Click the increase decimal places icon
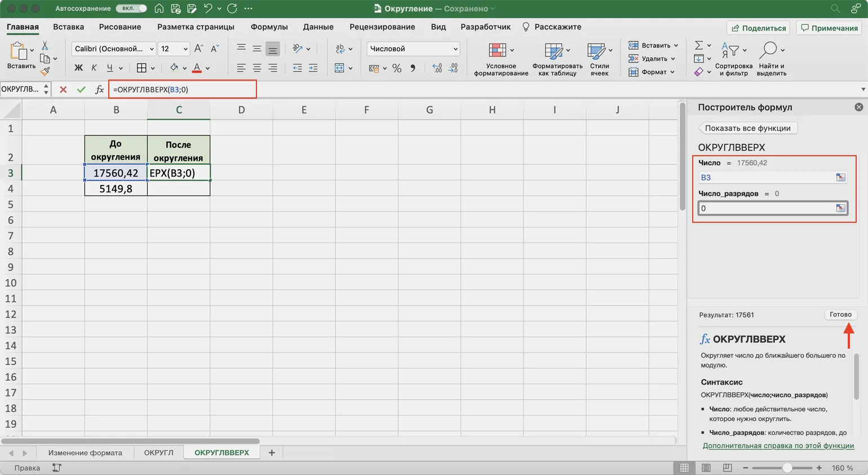868x475 pixels. tap(437, 68)
